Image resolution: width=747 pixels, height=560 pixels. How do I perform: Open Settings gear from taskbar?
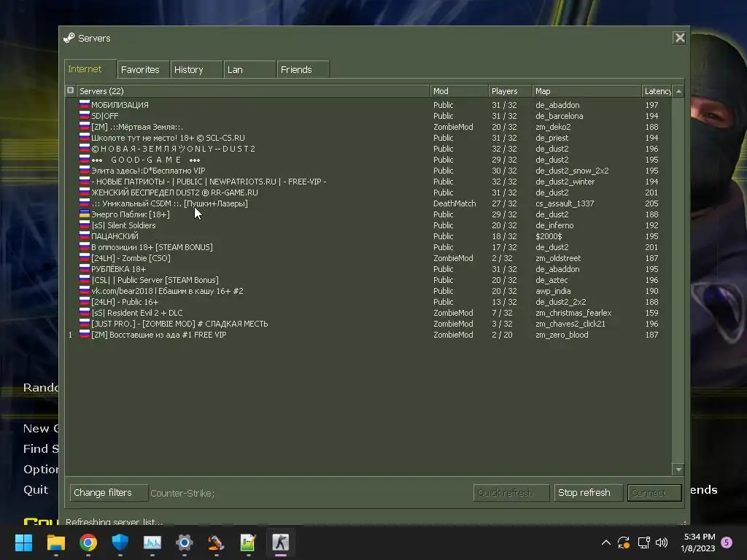point(185,542)
